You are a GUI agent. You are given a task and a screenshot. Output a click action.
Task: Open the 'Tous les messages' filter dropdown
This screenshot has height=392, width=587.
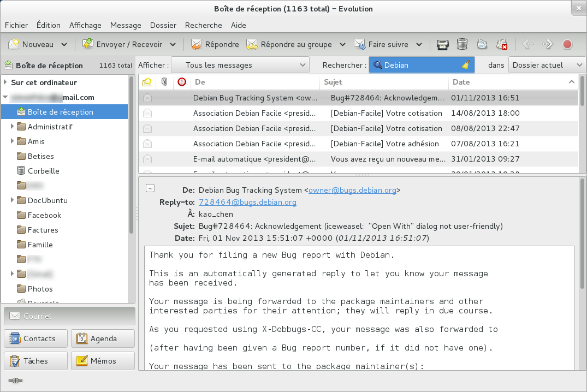click(x=240, y=65)
